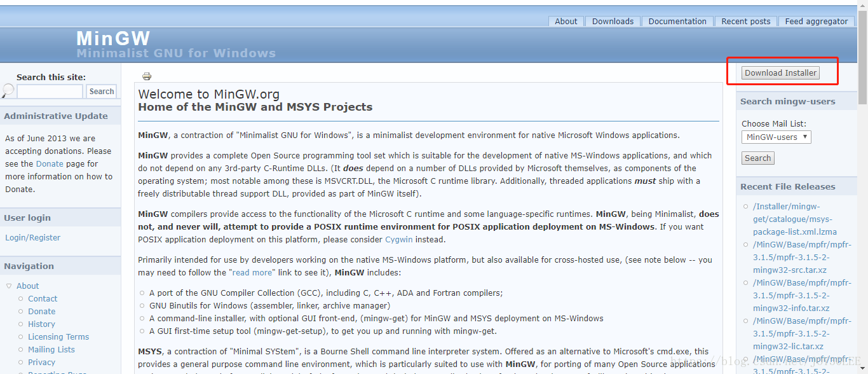Open Licensing Terms in navigation
868x374 pixels.
pos(58,336)
